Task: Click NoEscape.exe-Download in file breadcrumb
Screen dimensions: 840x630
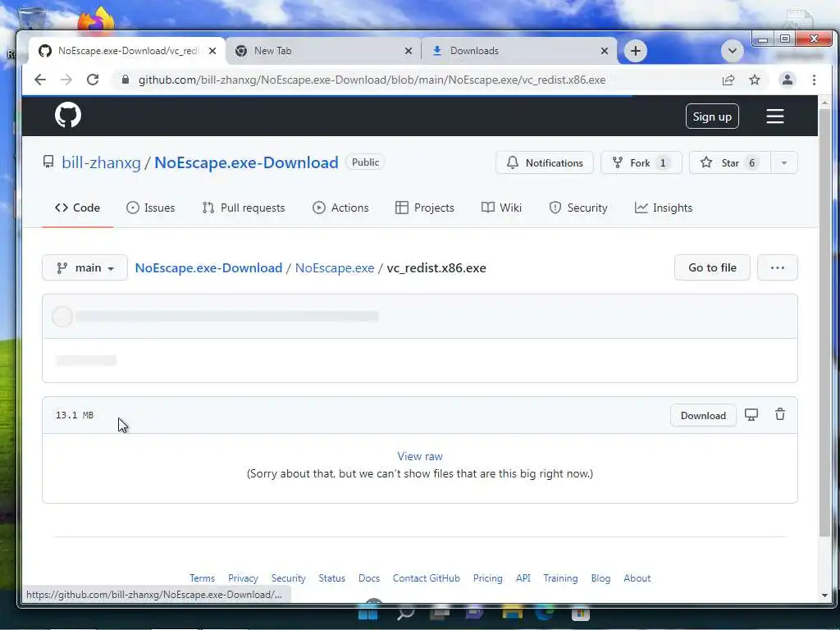Action: coord(208,268)
